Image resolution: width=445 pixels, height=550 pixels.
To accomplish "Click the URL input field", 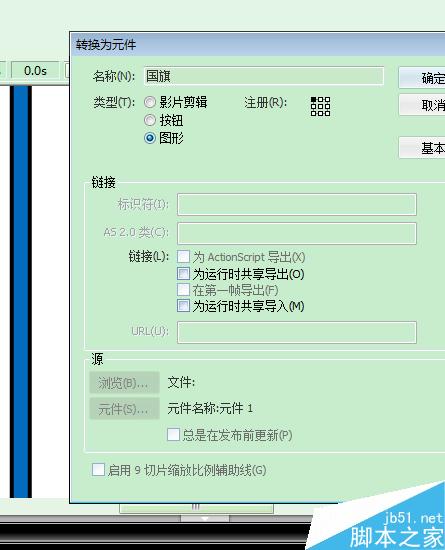I will (297, 332).
